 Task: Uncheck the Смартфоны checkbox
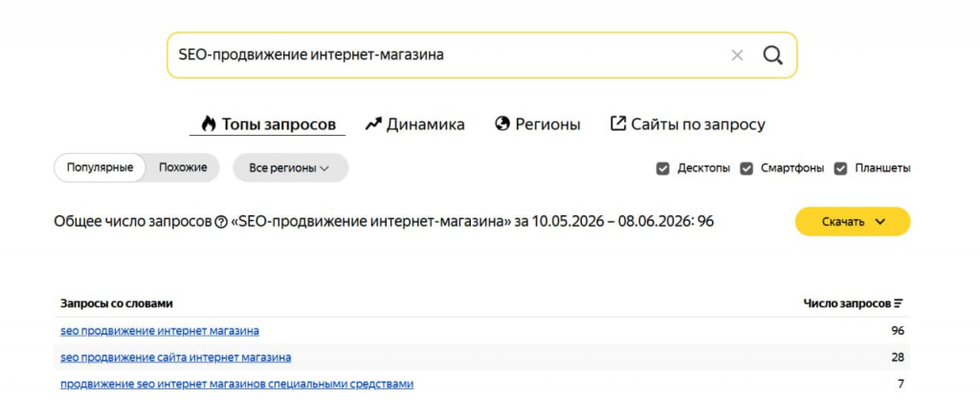[746, 168]
